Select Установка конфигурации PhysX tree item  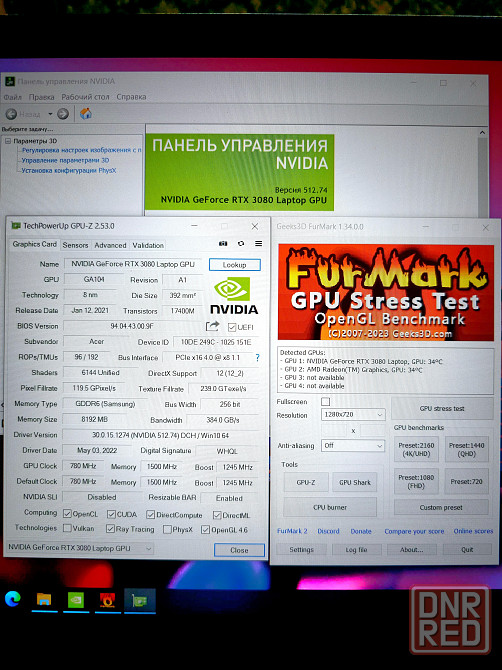point(69,170)
